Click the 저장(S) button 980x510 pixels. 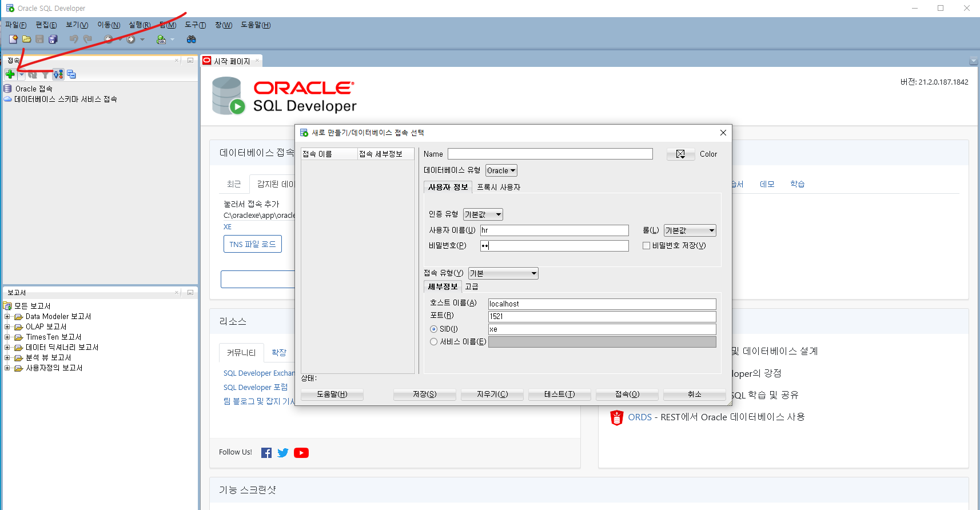point(425,395)
